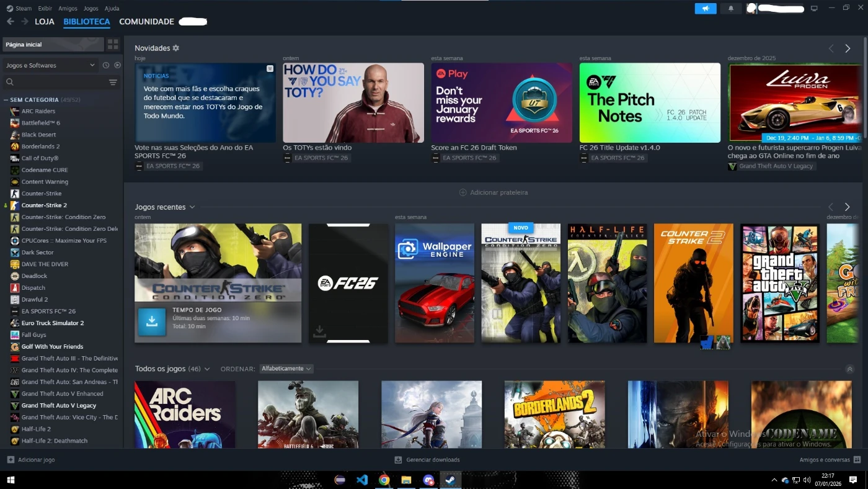Image resolution: width=868 pixels, height=489 pixels.
Task: Open the Novidades settings gear
Action: (176, 48)
